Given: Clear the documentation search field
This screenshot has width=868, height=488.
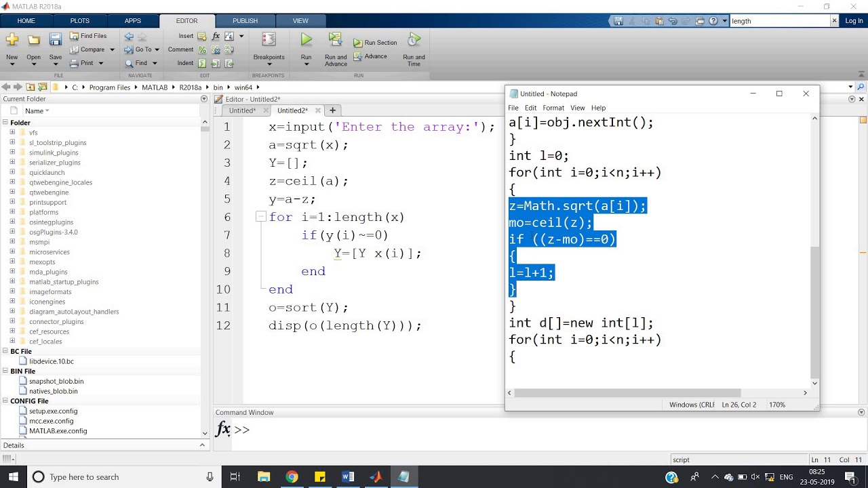Looking at the screenshot, I should tap(834, 21).
